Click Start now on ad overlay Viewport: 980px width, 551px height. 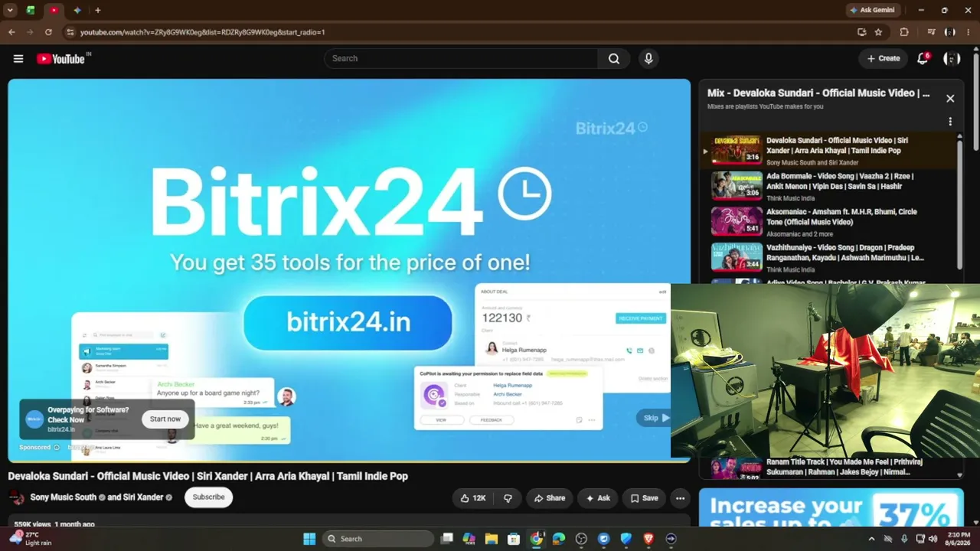165,419
